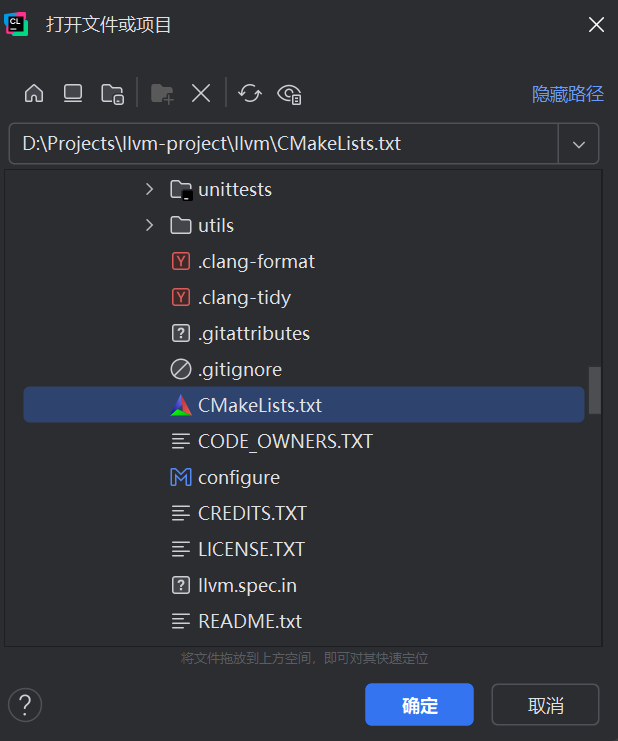Expand the utils folder
The image size is (618, 741).
click(x=149, y=225)
